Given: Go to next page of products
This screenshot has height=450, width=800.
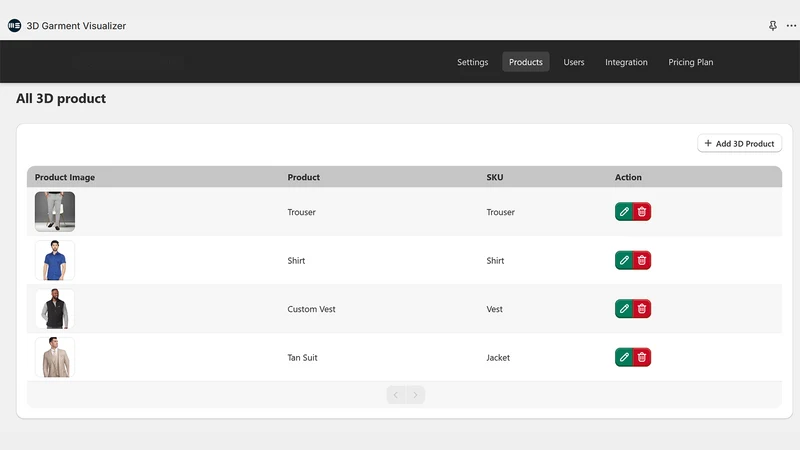Looking at the screenshot, I should point(415,395).
